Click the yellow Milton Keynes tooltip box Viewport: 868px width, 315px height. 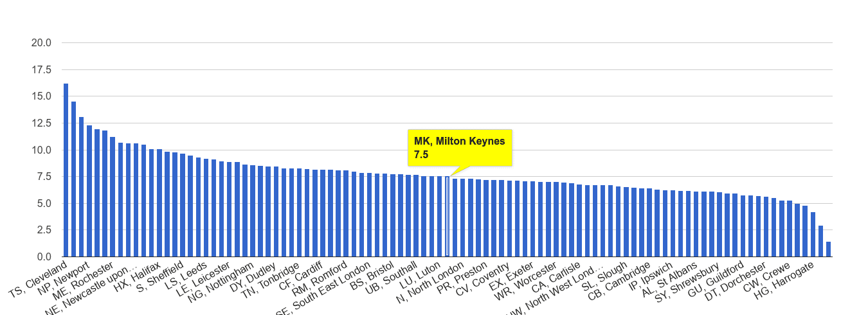click(x=460, y=147)
